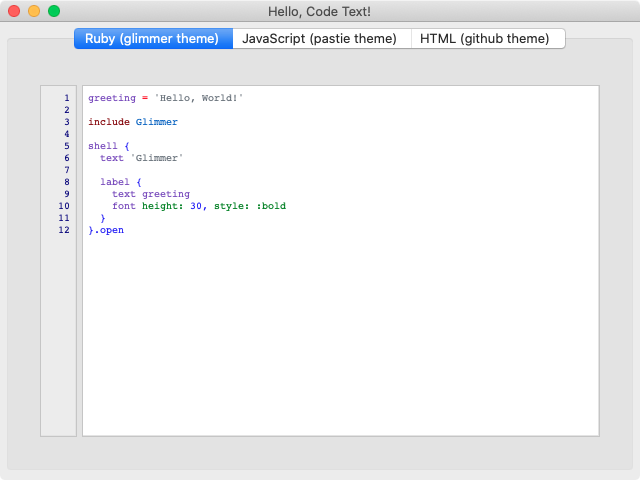The height and width of the screenshot is (480, 640).
Task: Click the 'font' keyword on line 10
Action: (124, 206)
